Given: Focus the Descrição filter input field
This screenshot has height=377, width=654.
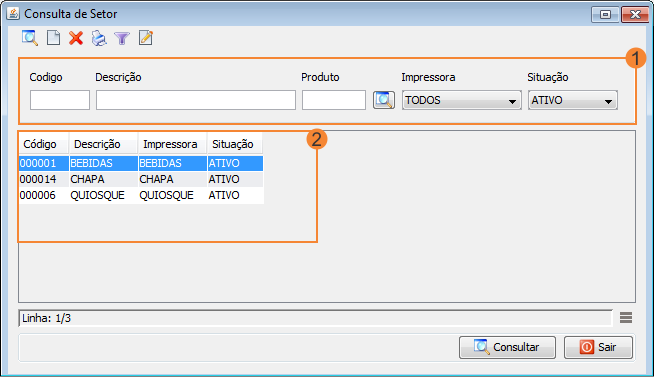Looking at the screenshot, I should 196,100.
